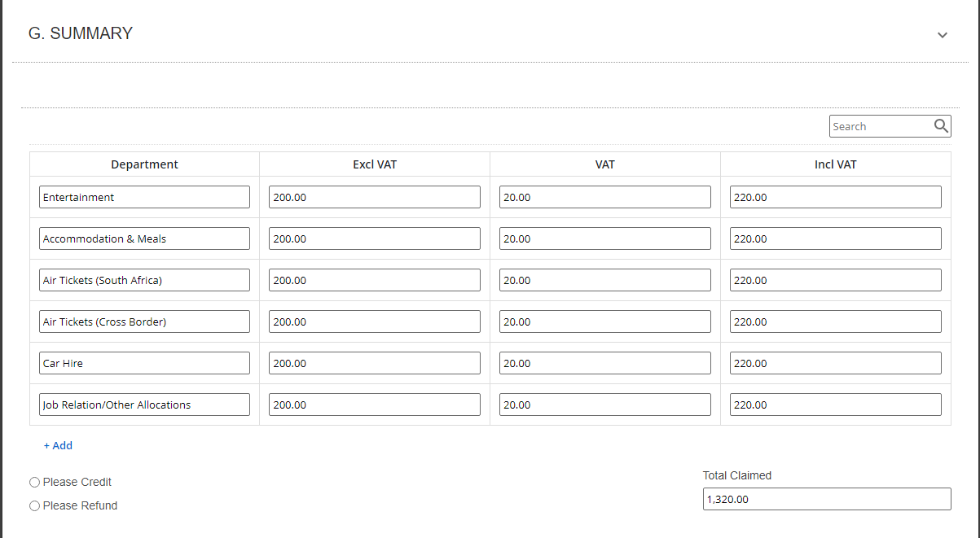Image resolution: width=980 pixels, height=538 pixels.
Task: Collapse the G. SUMMARY section chevron
Action: 943,35
